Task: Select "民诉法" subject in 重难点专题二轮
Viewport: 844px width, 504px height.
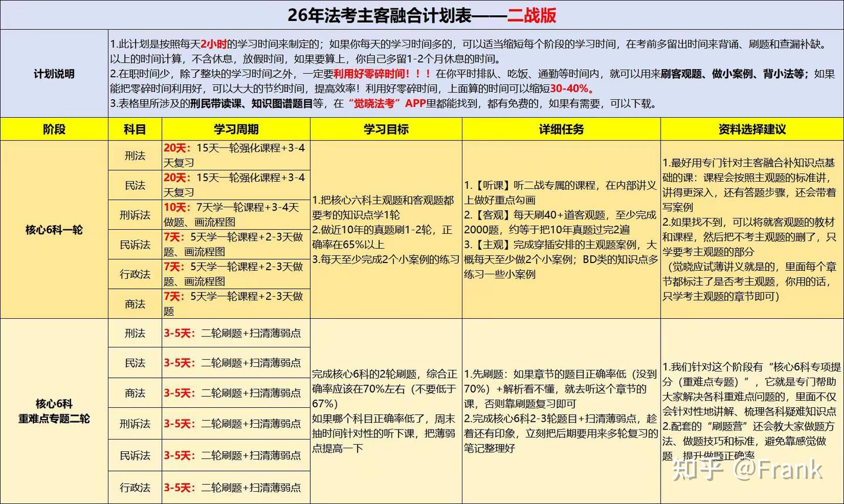Action: (x=135, y=455)
